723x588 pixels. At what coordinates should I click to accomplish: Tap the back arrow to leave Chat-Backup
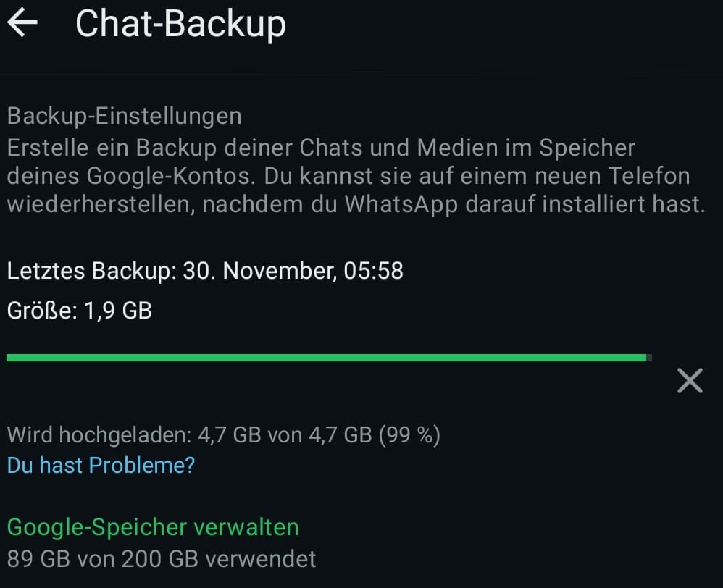(x=22, y=24)
